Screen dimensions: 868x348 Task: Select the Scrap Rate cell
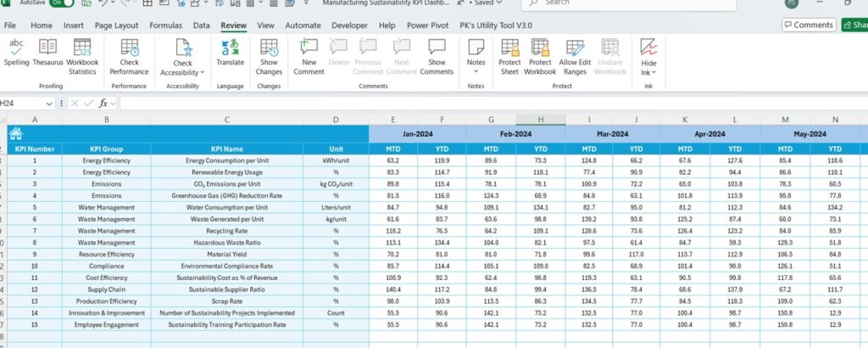coord(227,301)
